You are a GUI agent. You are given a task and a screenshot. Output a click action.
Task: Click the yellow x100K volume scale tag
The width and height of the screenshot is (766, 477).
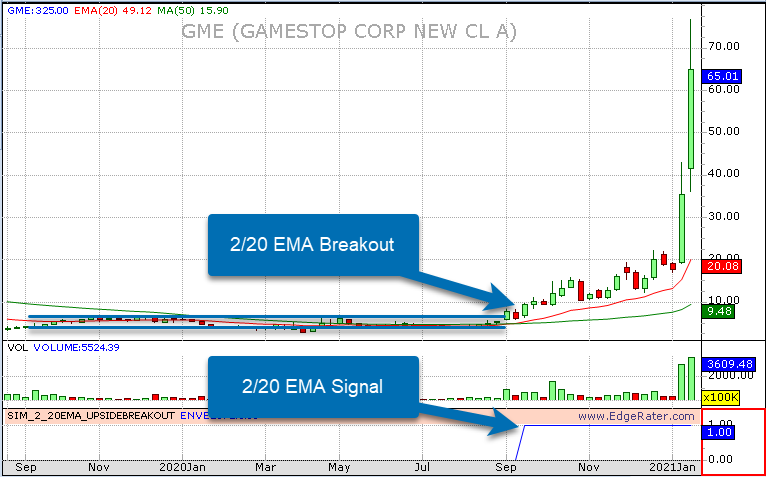(x=721, y=397)
